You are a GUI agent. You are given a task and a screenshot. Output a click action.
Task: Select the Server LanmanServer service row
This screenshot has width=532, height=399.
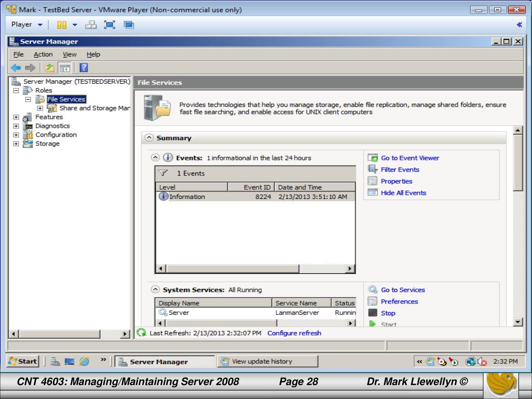click(256, 312)
